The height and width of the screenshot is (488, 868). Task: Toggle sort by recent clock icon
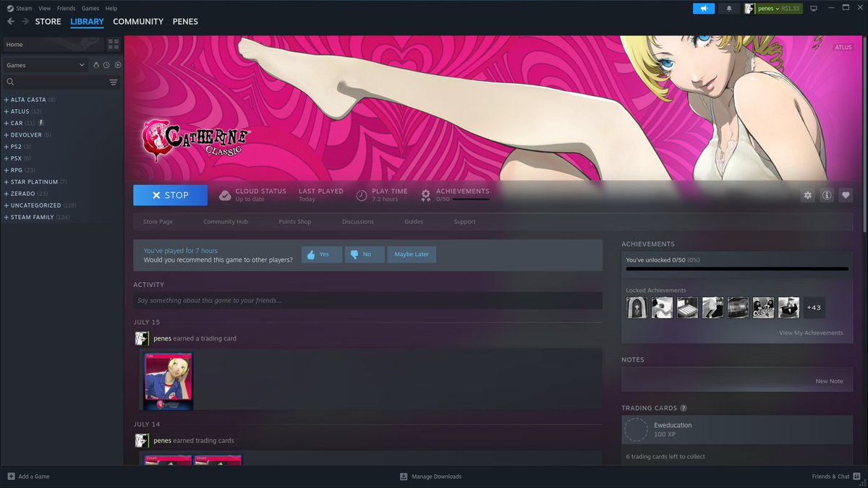coord(106,65)
